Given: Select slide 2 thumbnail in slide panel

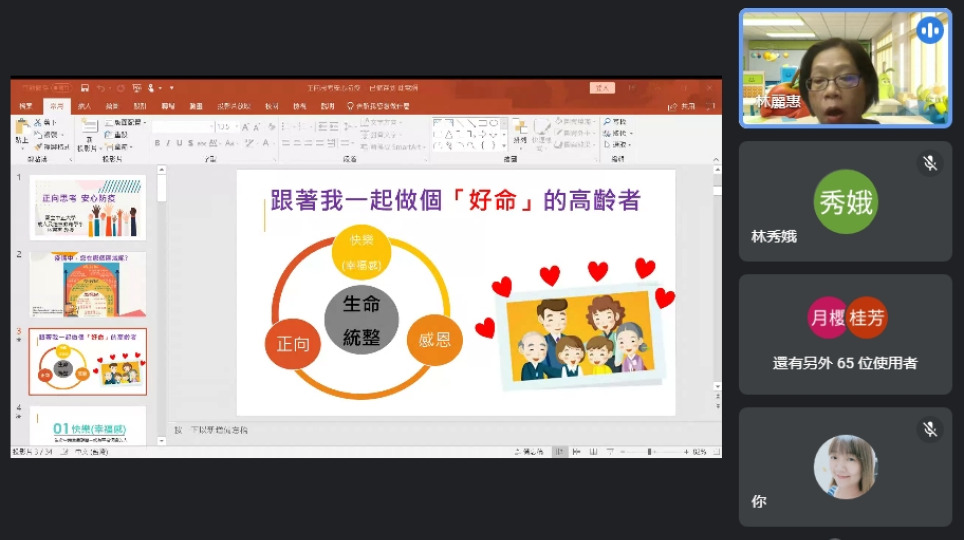Looking at the screenshot, I should pyautogui.click(x=87, y=284).
